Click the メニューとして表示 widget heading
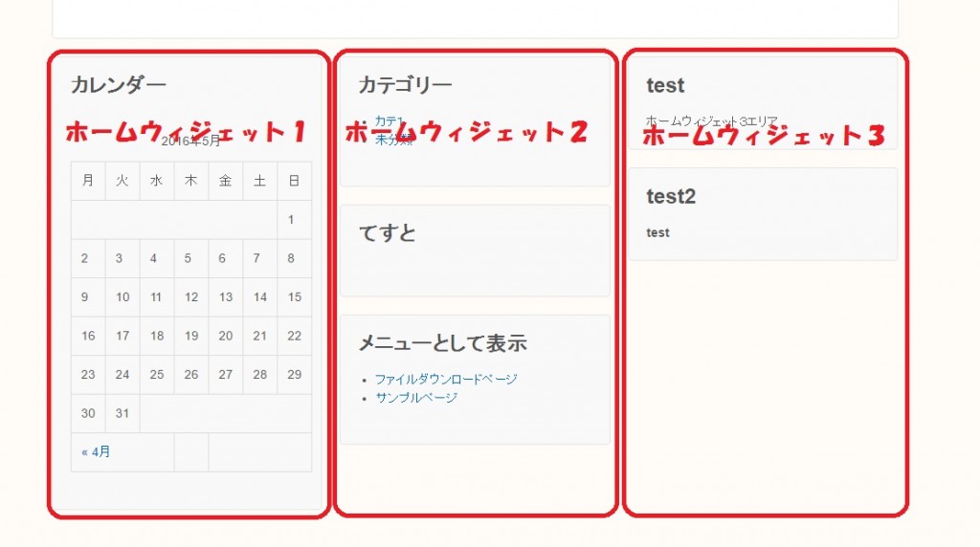The image size is (980, 547). [442, 342]
